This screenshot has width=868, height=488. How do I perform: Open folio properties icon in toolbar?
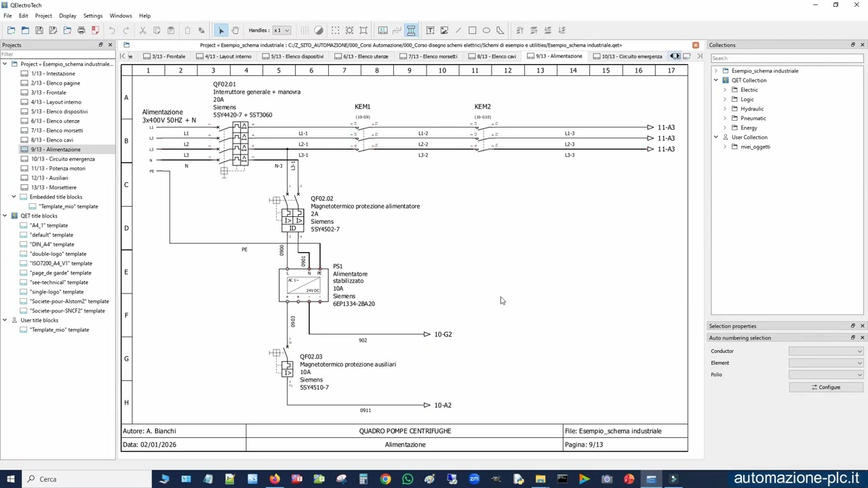382,30
